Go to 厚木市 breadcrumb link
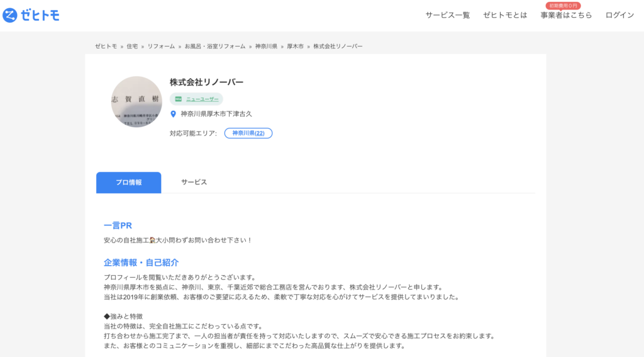This screenshot has height=357, width=644. pos(295,47)
